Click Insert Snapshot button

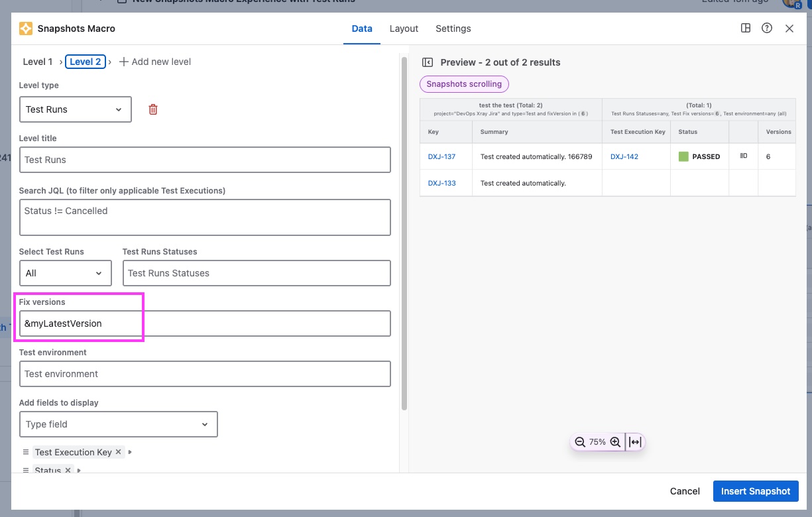point(756,491)
